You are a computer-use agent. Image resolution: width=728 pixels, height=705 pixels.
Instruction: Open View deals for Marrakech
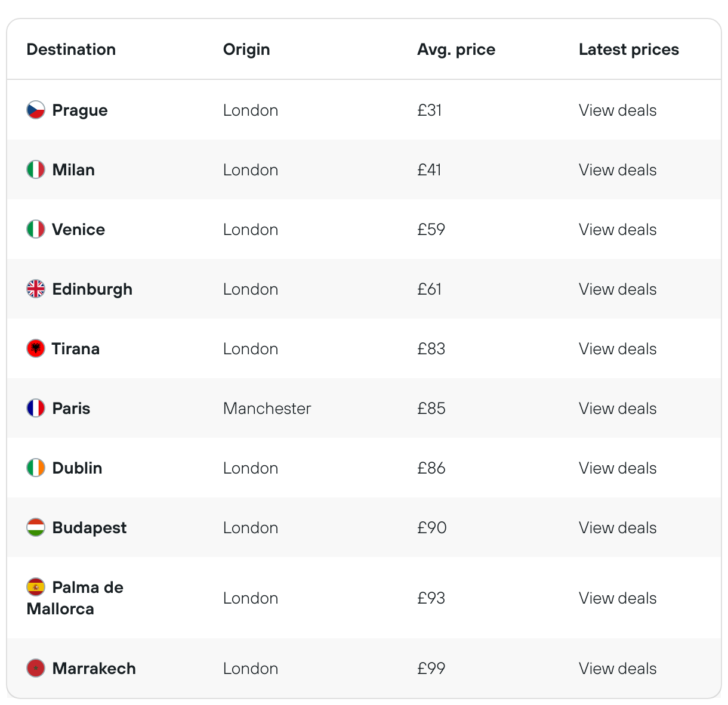tap(618, 669)
